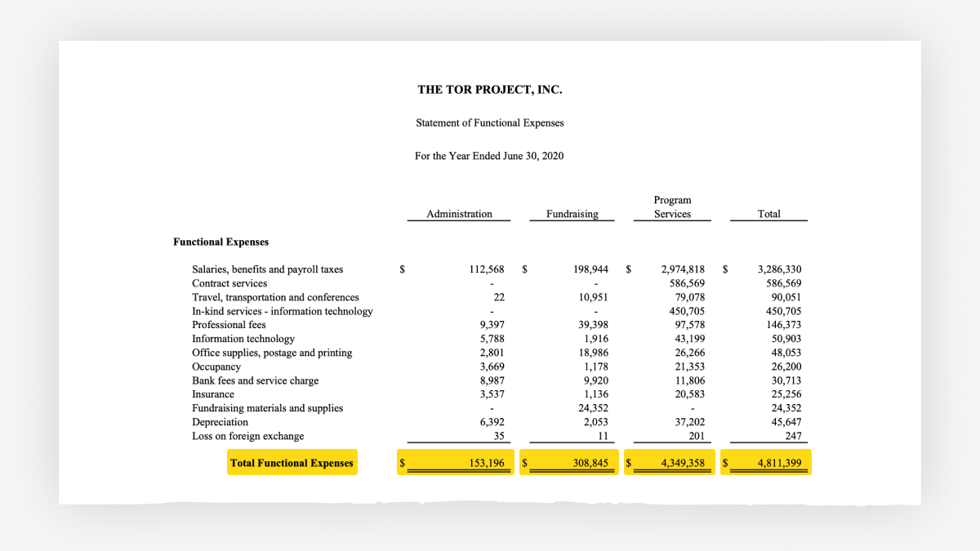Click "24,352" in the Fundraising column
Viewport: 980px width, 551px height.
click(593, 408)
